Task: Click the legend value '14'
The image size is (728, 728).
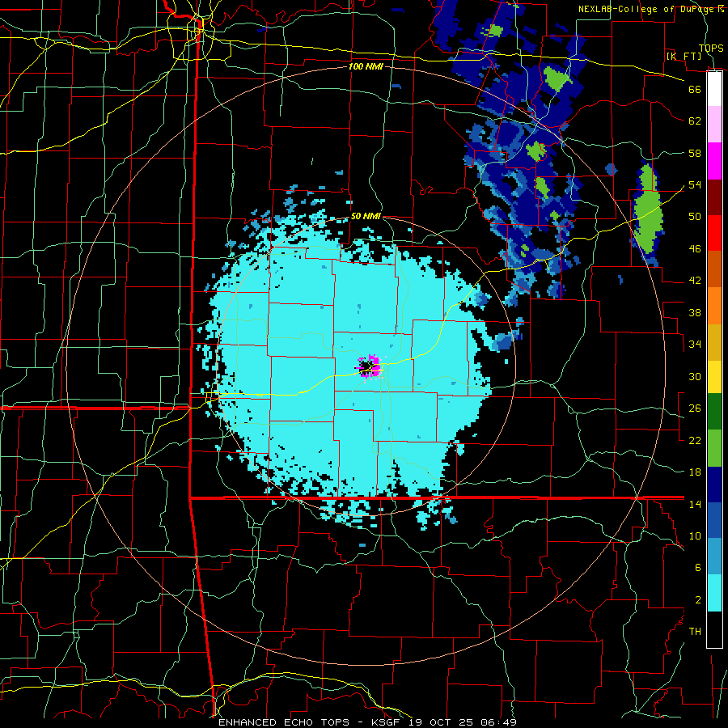Action: [x=695, y=504]
